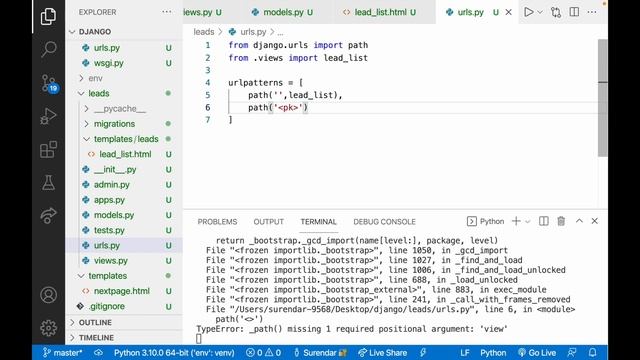
Task: Select the Python terminal label in panel
Action: tap(485, 221)
